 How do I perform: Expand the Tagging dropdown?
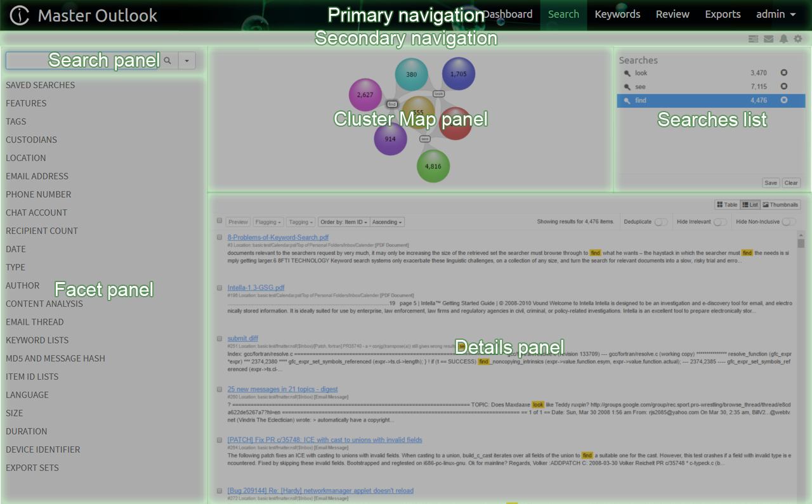click(x=300, y=222)
